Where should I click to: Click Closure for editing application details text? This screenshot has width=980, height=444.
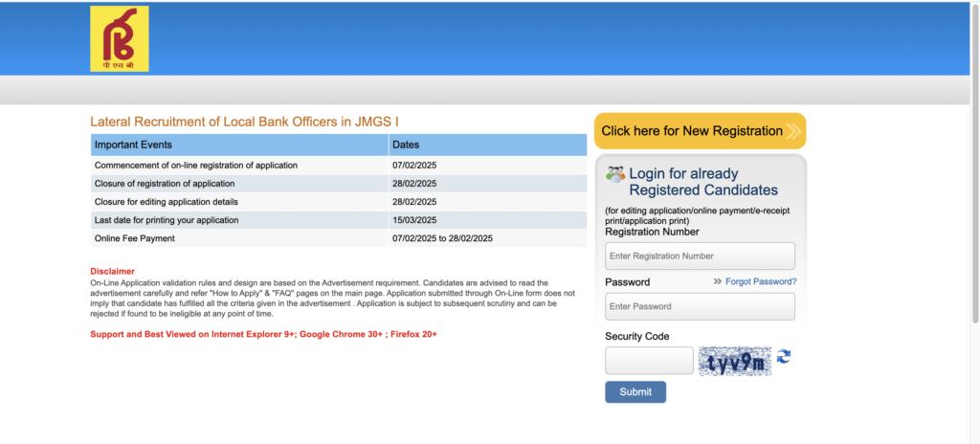pyautogui.click(x=167, y=202)
